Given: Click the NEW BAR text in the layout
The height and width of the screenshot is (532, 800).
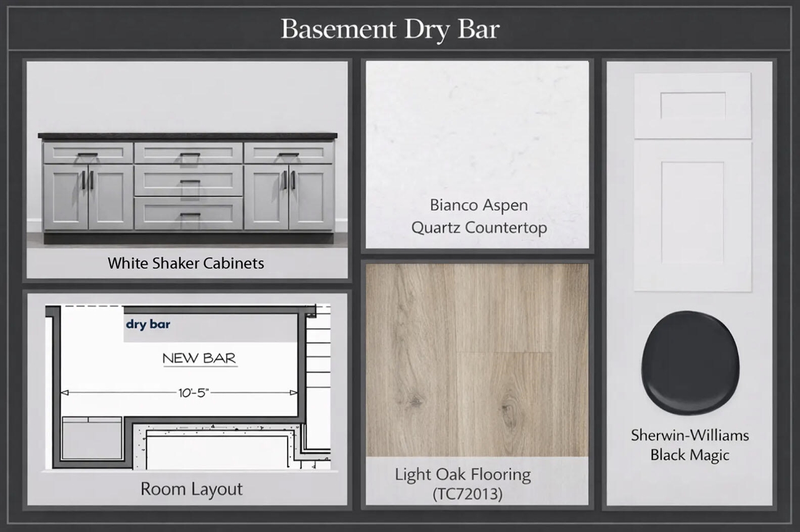Looking at the screenshot, I should click(x=199, y=358).
